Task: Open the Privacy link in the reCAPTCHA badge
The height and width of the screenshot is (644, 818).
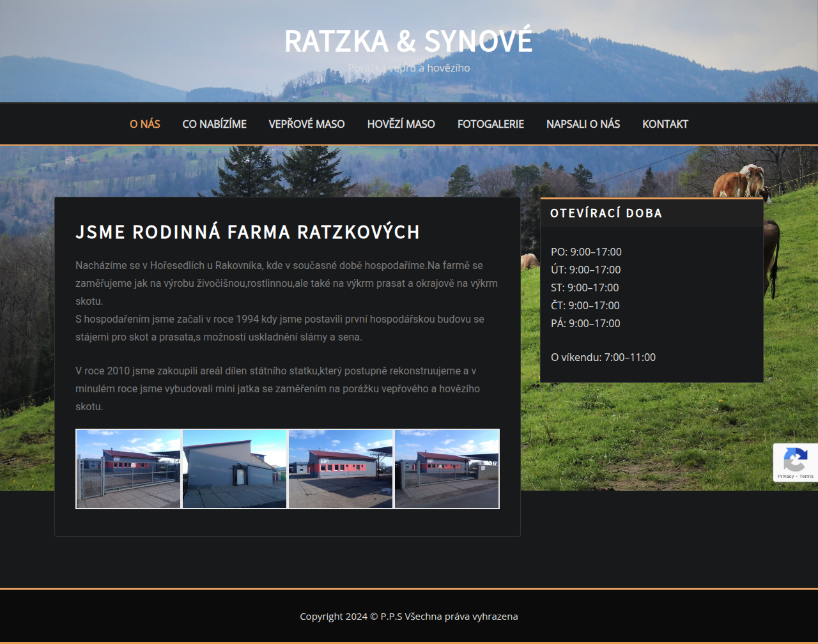Action: coord(785,475)
